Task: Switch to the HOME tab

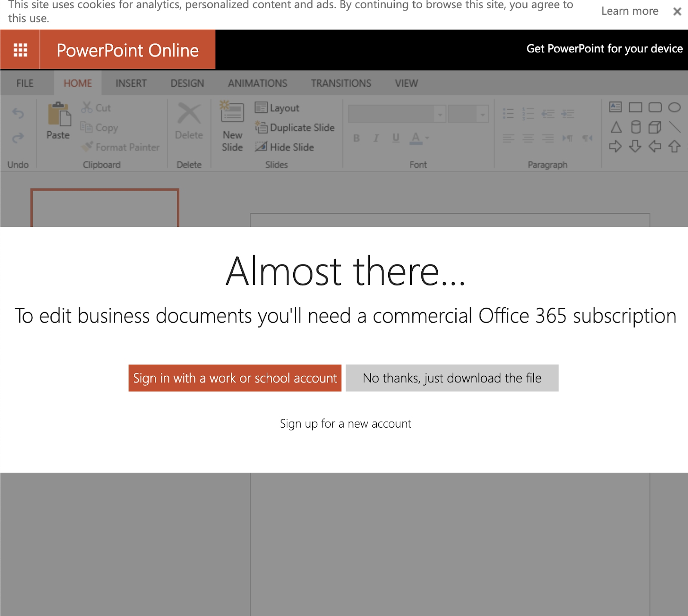Action: tap(78, 83)
